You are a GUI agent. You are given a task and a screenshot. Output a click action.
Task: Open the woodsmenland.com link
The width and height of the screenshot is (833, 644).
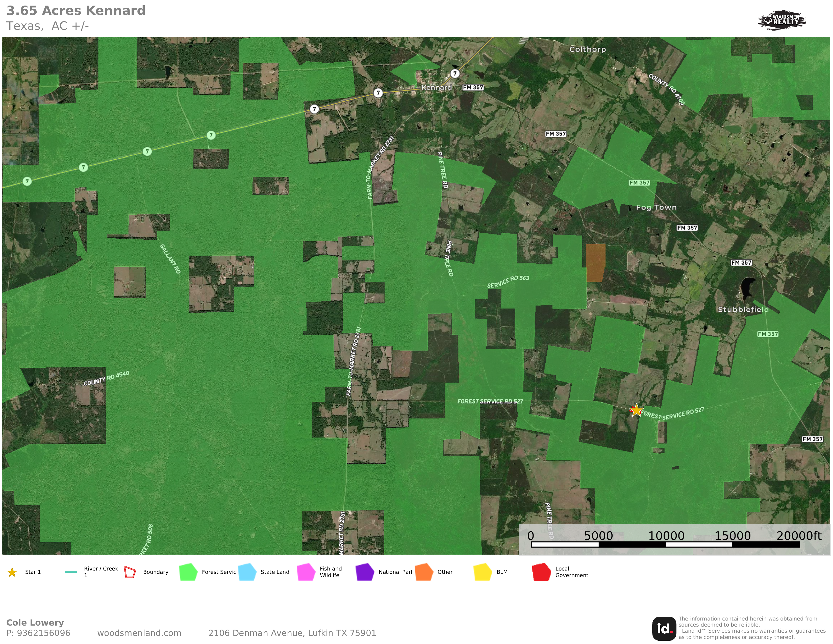pos(139,633)
